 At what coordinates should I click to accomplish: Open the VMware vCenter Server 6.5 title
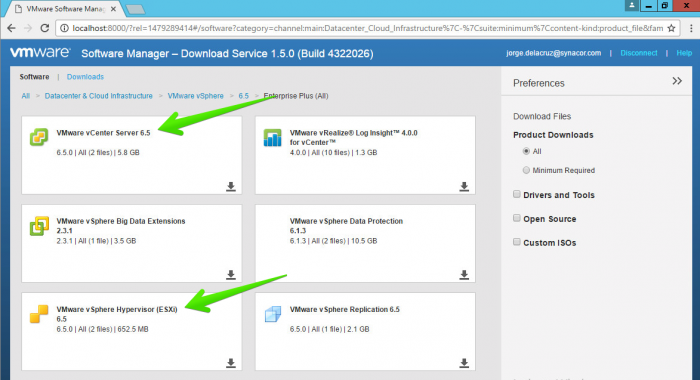point(103,133)
